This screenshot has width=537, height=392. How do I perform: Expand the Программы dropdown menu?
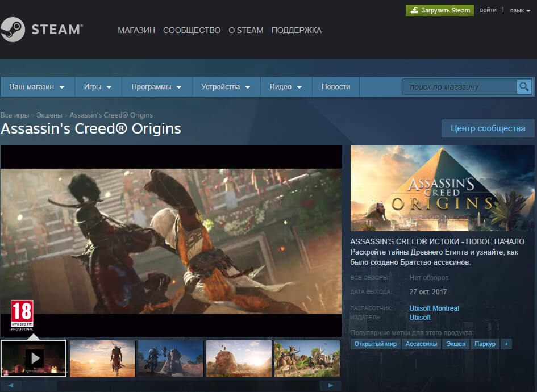pos(156,86)
